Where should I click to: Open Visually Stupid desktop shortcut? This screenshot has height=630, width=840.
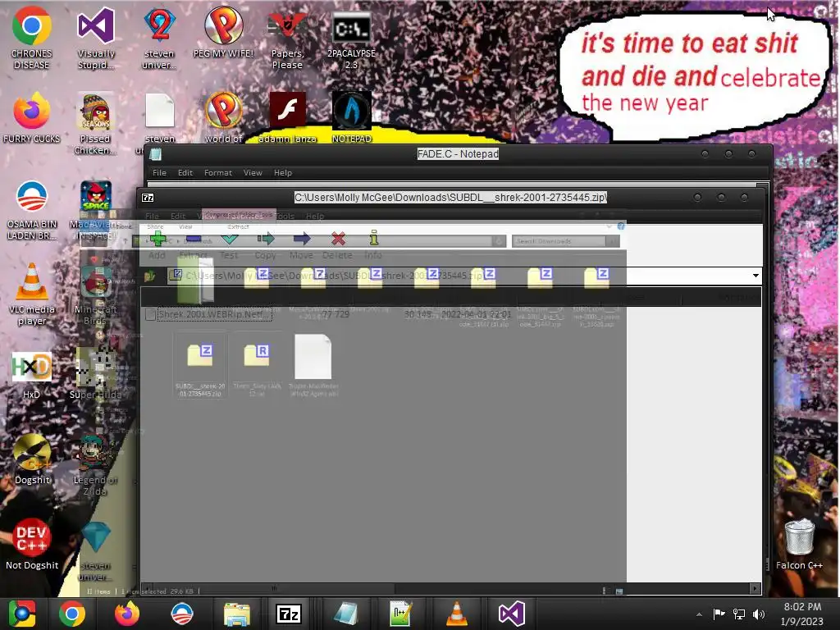coord(96,38)
